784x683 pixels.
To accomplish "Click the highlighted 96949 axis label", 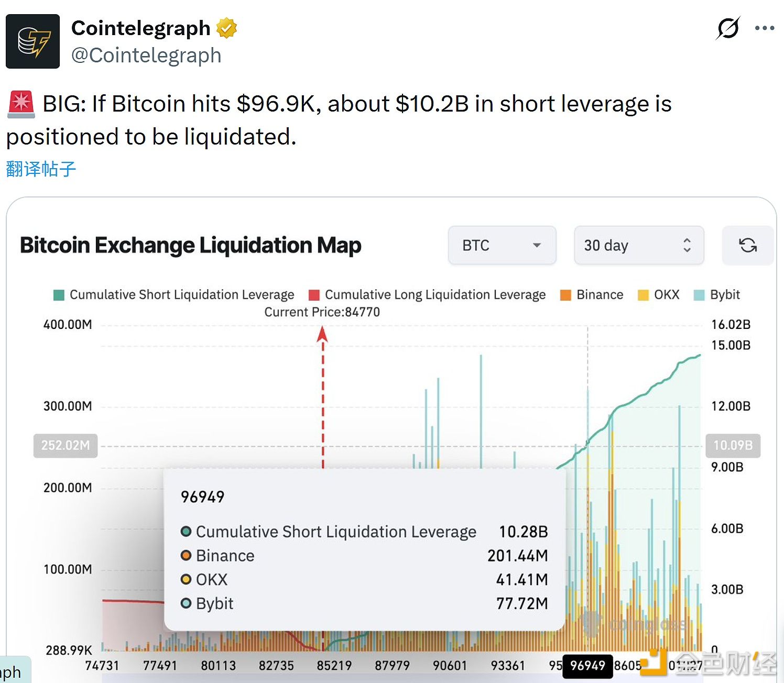I will pyautogui.click(x=587, y=666).
